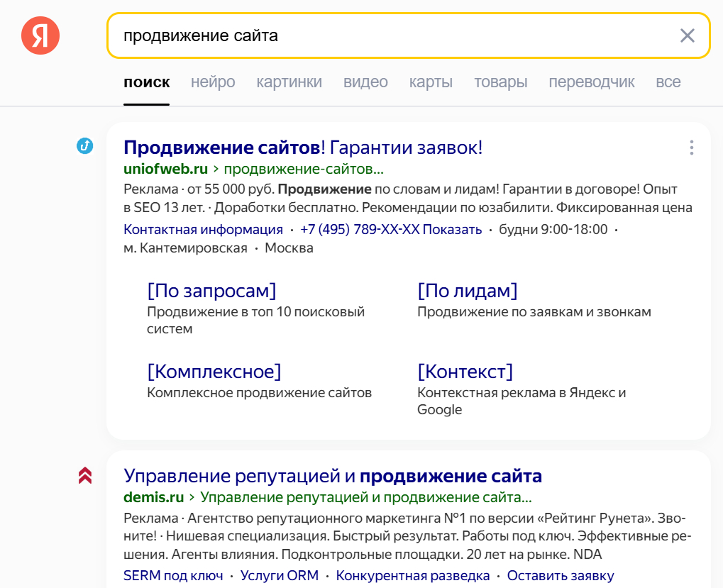Click the uniofweb.ru blue favicon
Image resolution: width=723 pixels, height=588 pixels.
coord(85,146)
